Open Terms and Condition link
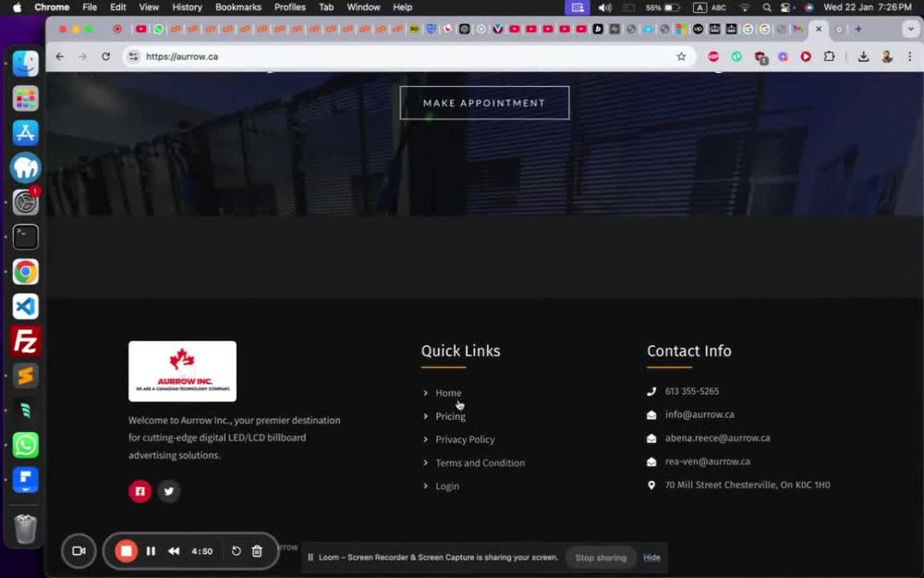The width and height of the screenshot is (924, 578). (480, 463)
